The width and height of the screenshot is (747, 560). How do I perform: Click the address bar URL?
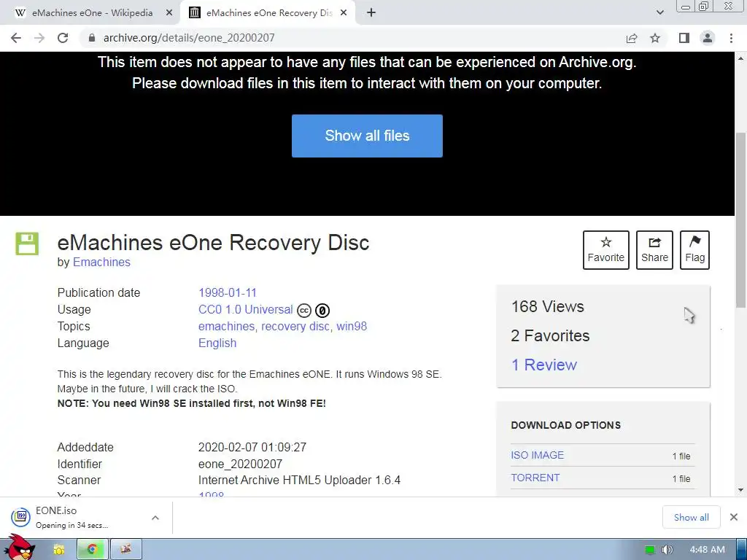coord(189,38)
